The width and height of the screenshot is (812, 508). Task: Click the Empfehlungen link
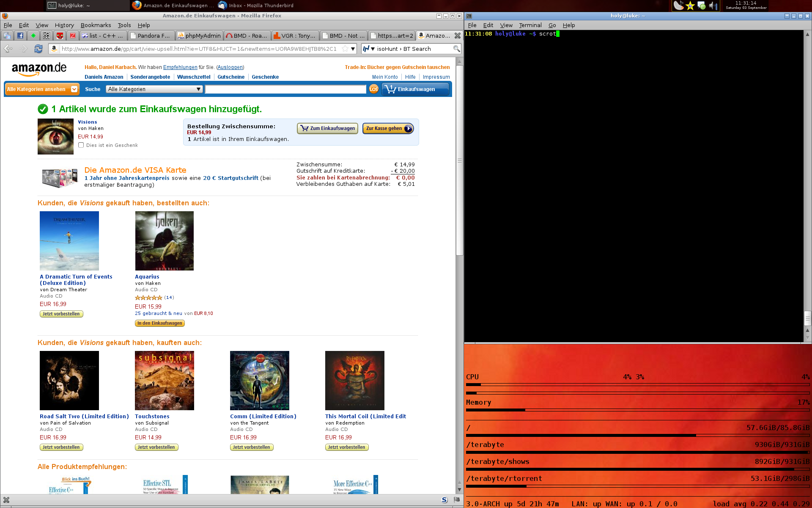(x=180, y=67)
